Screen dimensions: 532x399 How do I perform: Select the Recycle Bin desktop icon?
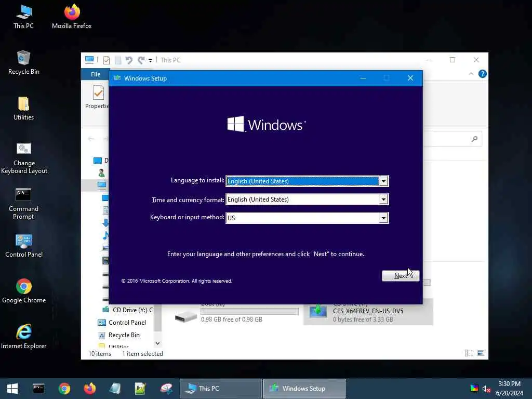pos(23,63)
